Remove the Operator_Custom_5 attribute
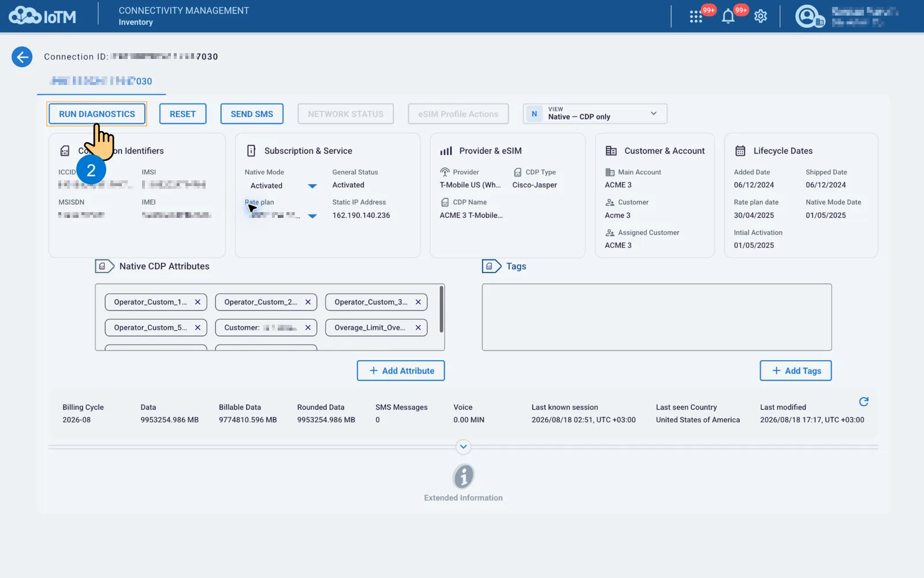The width and height of the screenshot is (924, 578). click(x=198, y=328)
